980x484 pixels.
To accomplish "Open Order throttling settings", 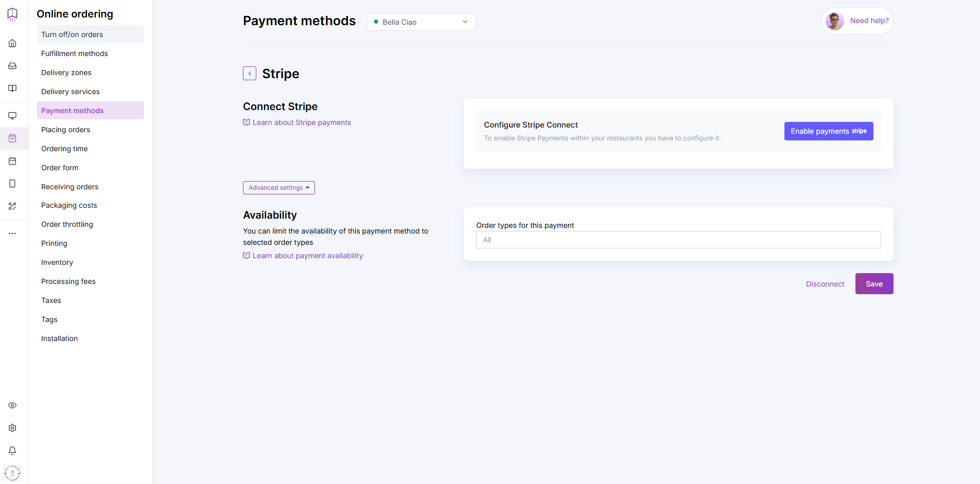I will 91,224.
